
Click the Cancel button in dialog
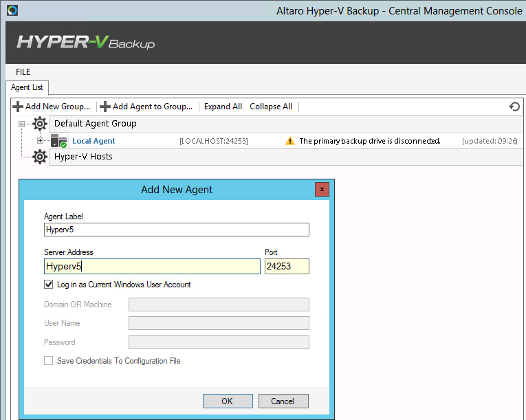pyautogui.click(x=283, y=401)
